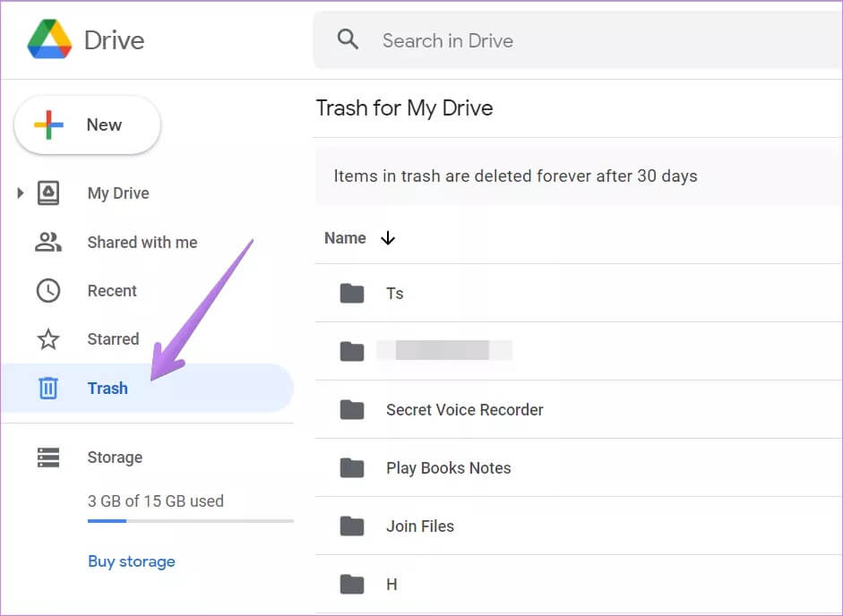Expand the My Drive folder tree
The height and width of the screenshot is (616, 843).
[x=21, y=193]
